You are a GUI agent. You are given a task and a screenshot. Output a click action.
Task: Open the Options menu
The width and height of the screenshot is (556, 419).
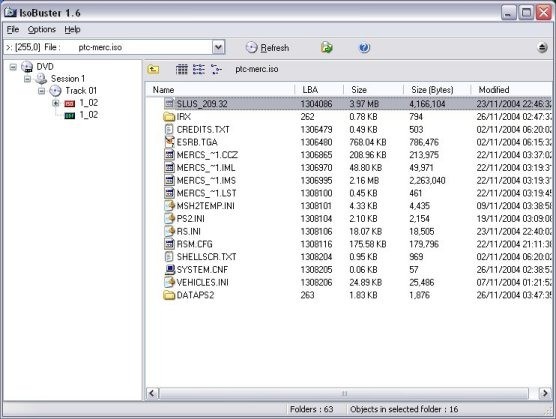click(41, 29)
